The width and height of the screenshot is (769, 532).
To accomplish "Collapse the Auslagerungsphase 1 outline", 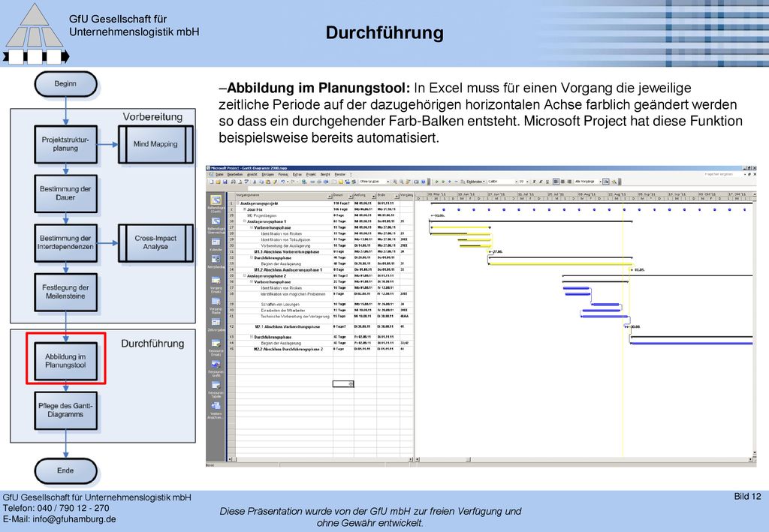I will [245, 221].
